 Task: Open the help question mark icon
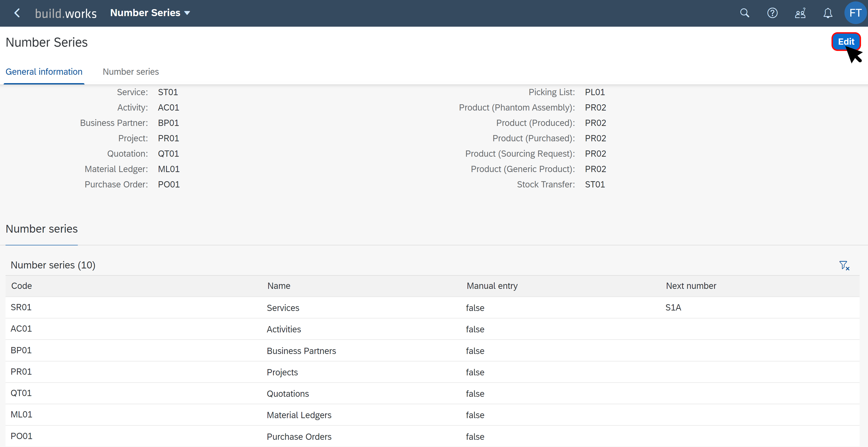tap(772, 13)
